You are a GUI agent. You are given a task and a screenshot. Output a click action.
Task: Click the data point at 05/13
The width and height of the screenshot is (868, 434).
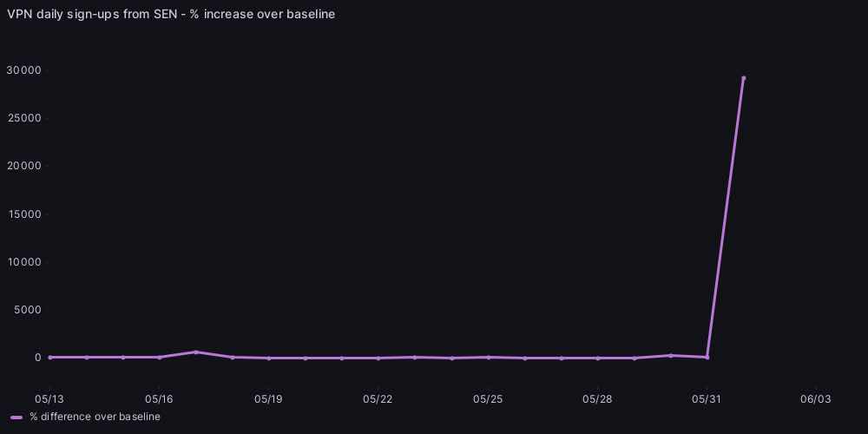point(50,357)
